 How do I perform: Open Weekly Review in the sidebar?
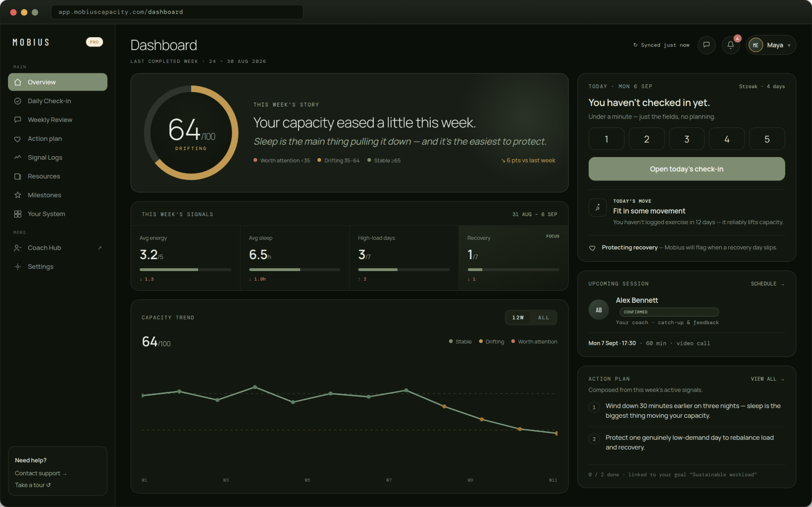(57, 120)
